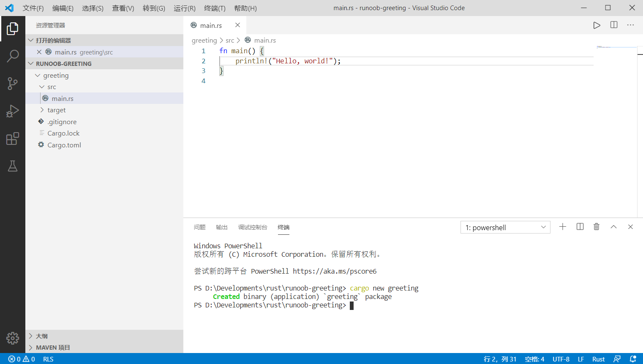Split the editor to the right
This screenshot has width=643, height=364.
pos(614,25)
